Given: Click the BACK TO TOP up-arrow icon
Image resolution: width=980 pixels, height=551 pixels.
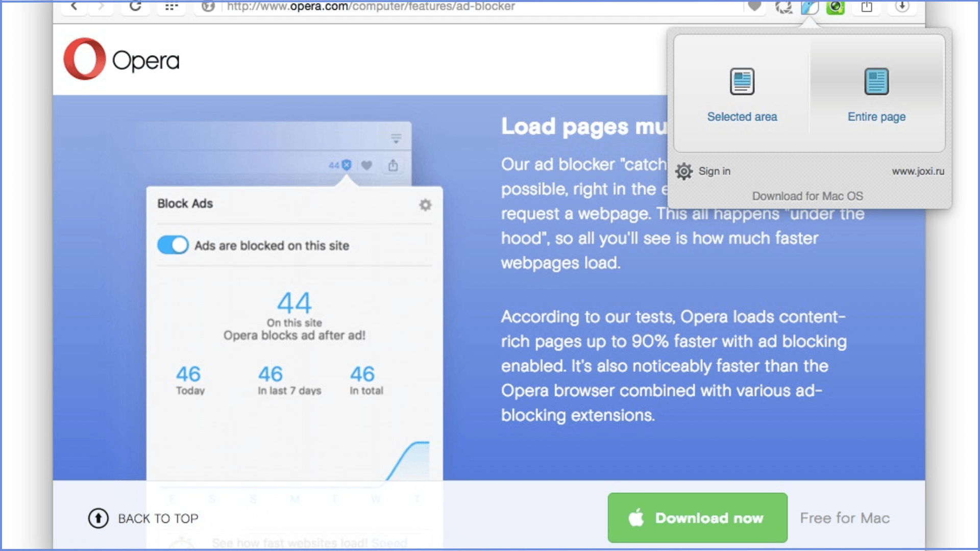Looking at the screenshot, I should pyautogui.click(x=99, y=518).
